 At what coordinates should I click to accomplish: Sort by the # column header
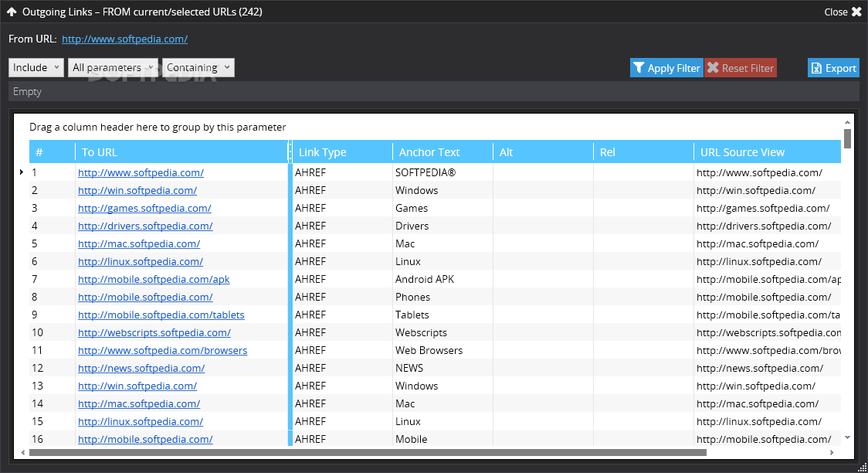pos(52,151)
